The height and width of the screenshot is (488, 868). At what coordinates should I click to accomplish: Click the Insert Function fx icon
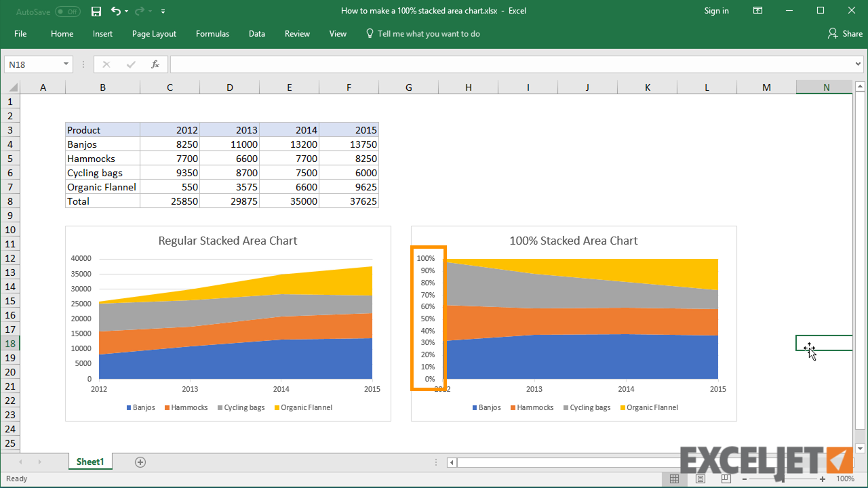pos(155,64)
